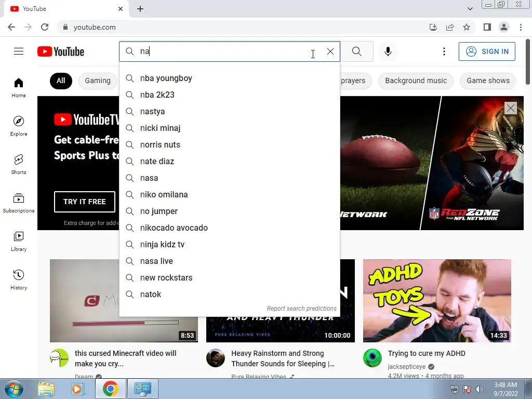
Task: Choose suggestion 'nate diaz'
Action: pyautogui.click(x=230, y=162)
